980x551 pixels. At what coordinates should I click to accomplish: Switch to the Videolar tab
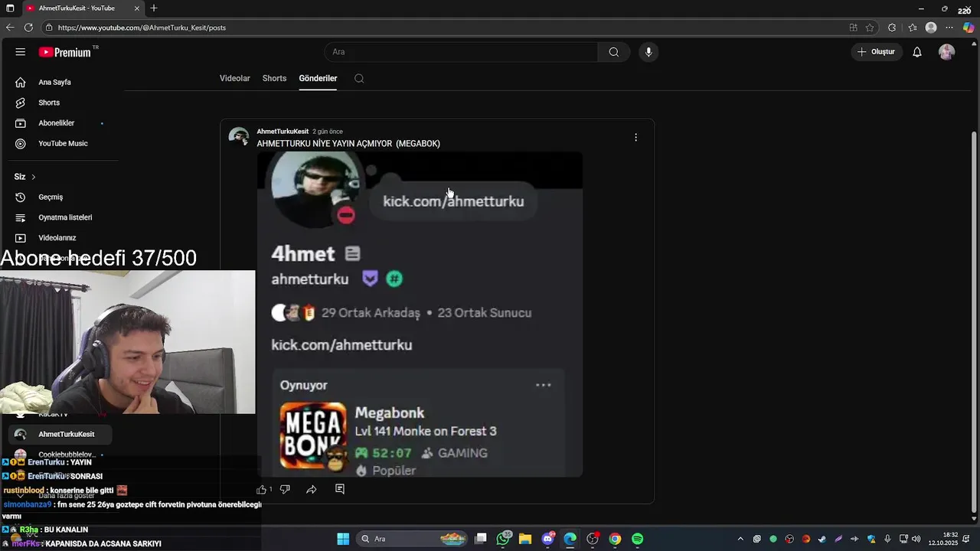tap(235, 78)
